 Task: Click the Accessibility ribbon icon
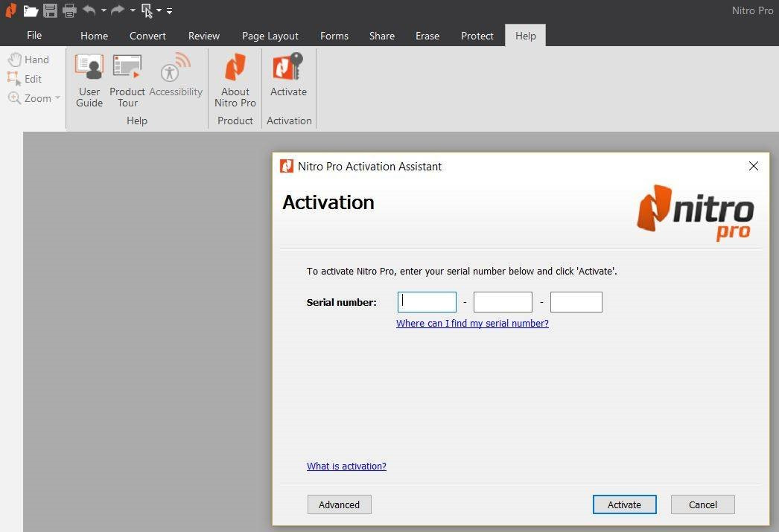[x=176, y=75]
